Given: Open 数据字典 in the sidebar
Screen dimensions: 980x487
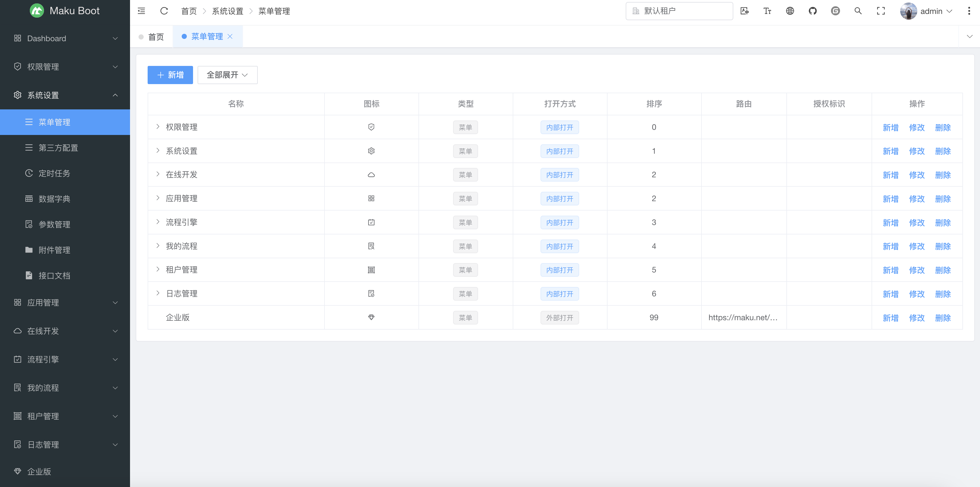Looking at the screenshot, I should (x=55, y=199).
